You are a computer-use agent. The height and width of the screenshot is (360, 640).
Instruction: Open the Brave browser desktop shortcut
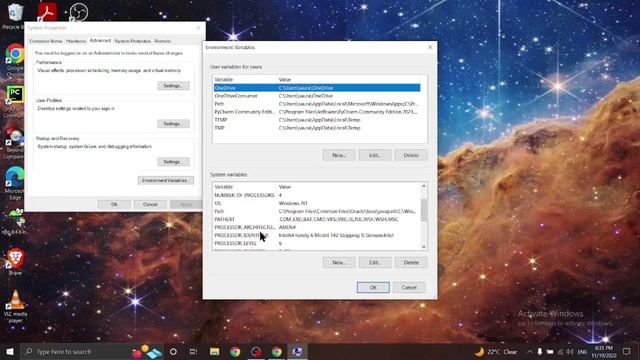16,261
